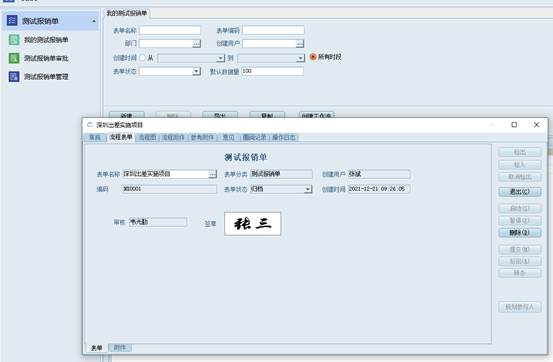This screenshot has width=553, height=362.
Task: Switch to the 附件 bottom tab
Action: pyautogui.click(x=120, y=348)
